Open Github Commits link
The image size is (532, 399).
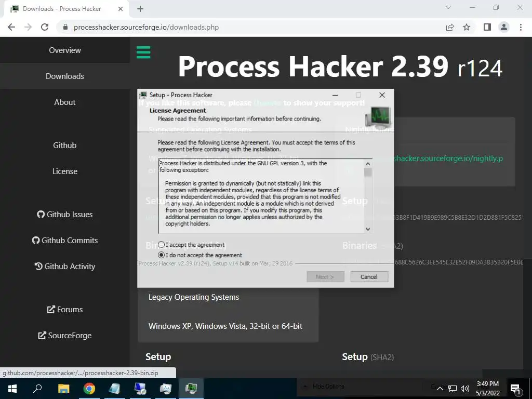click(65, 240)
